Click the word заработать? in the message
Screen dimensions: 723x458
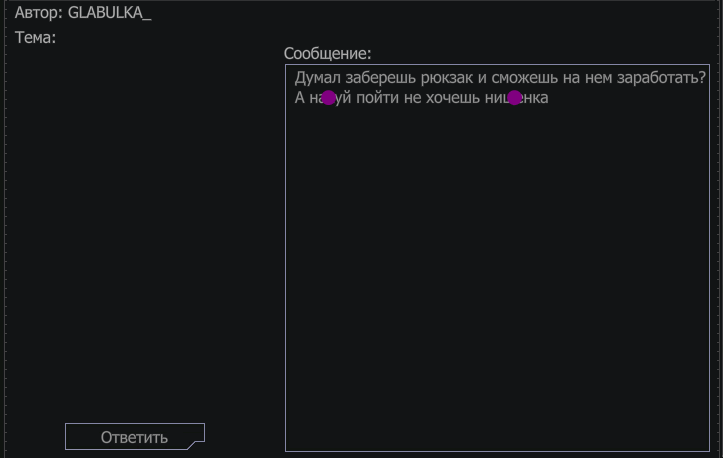point(662,78)
